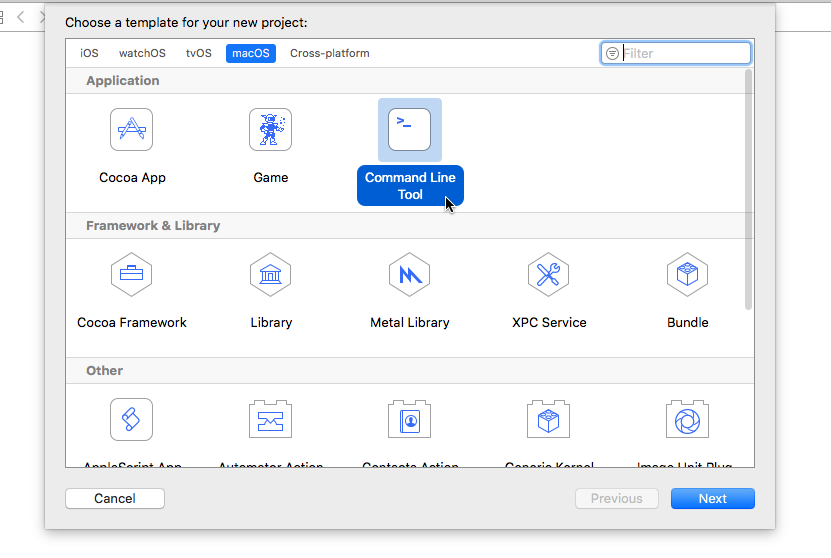
Task: Open the tvOS tab
Action: point(199,54)
